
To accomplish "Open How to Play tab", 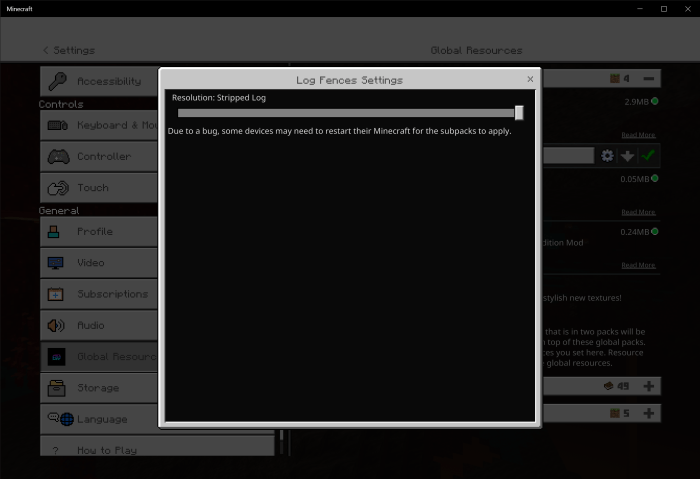I will (157, 446).
